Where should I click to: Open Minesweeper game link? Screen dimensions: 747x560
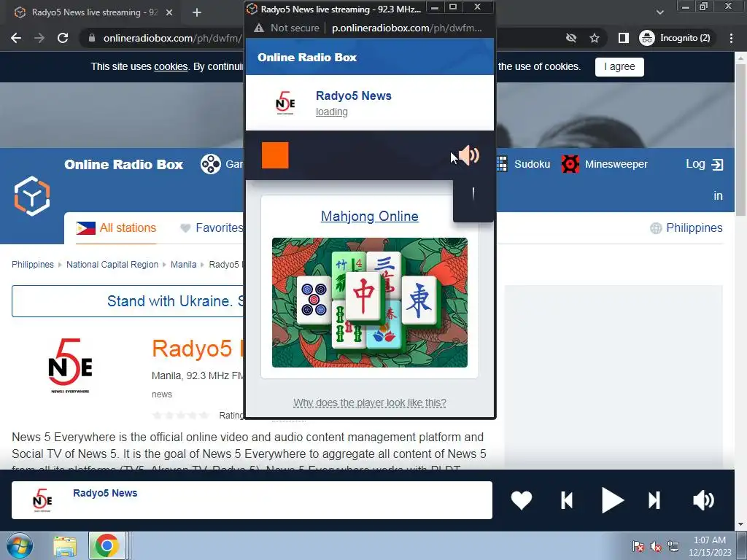(616, 164)
